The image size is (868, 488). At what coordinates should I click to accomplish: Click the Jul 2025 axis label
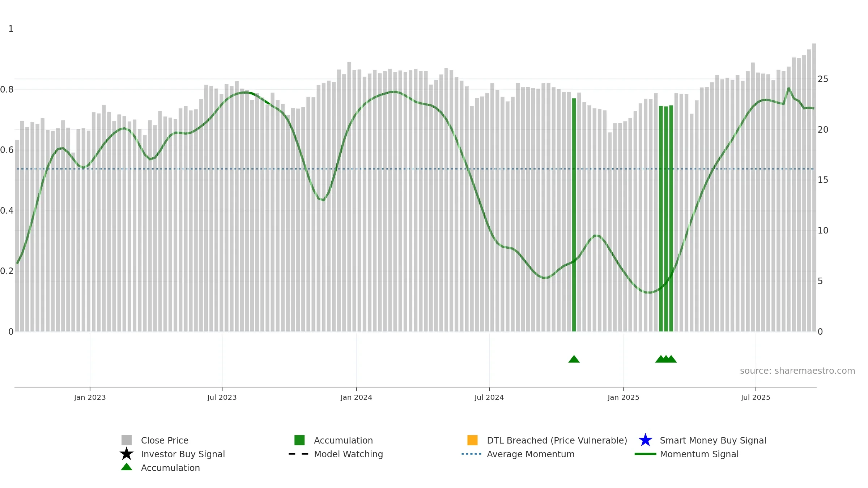coord(756,398)
